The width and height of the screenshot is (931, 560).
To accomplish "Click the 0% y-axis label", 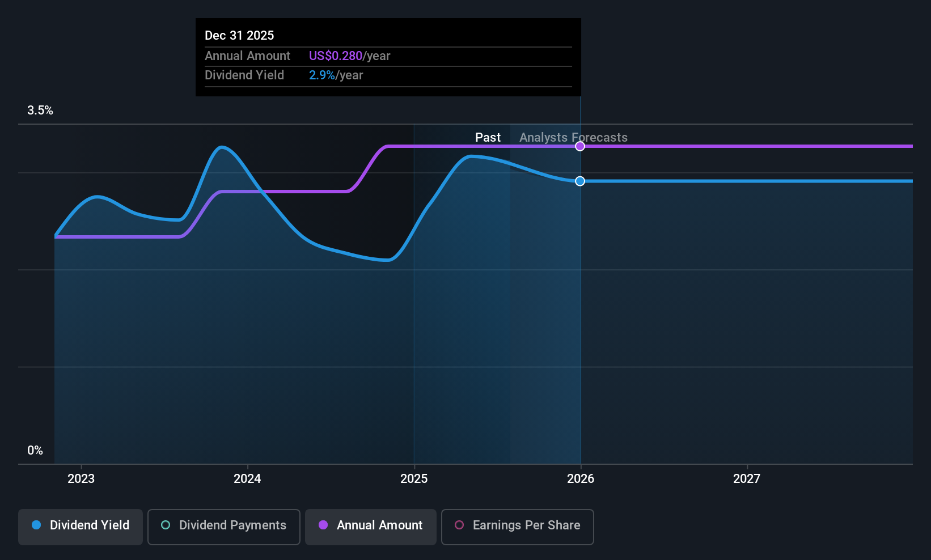I will click(x=35, y=450).
